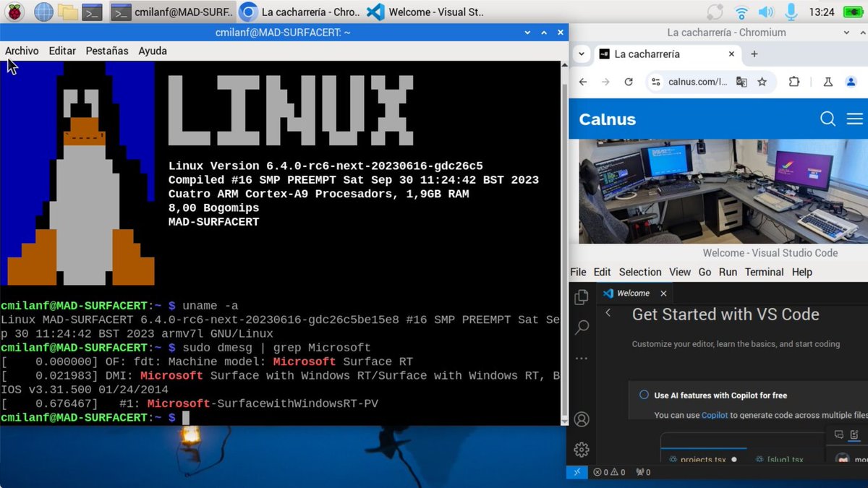
Task: Open the Explorer view in VS Code
Action: coord(582,297)
